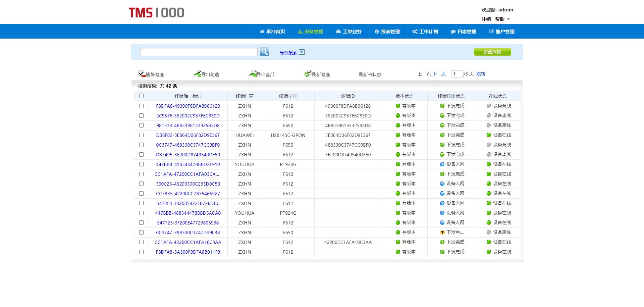The image size is (644, 307).
Task: Click the 删除勾选 delete-checked icon
Action: point(142,73)
